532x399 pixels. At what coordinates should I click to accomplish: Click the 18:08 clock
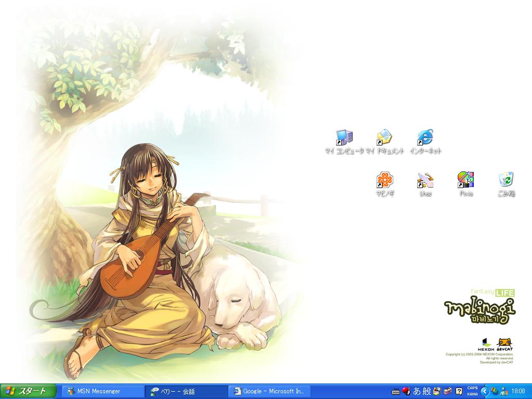(x=518, y=391)
